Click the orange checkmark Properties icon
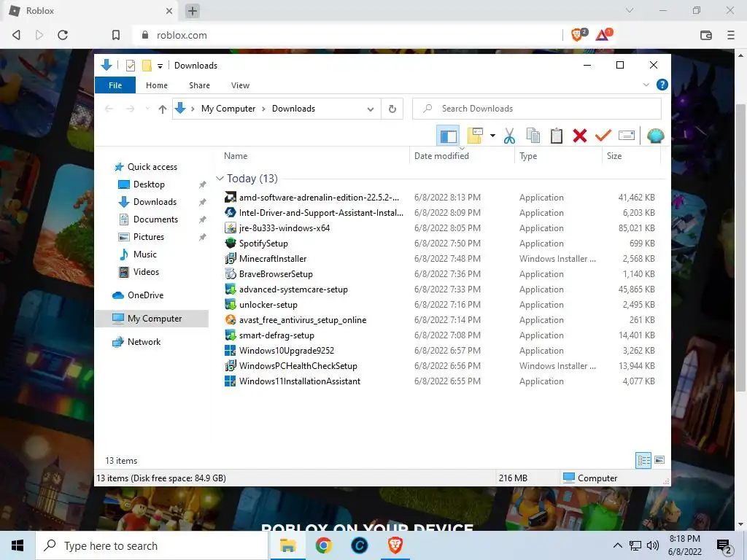This screenshot has width=747, height=560. click(603, 136)
